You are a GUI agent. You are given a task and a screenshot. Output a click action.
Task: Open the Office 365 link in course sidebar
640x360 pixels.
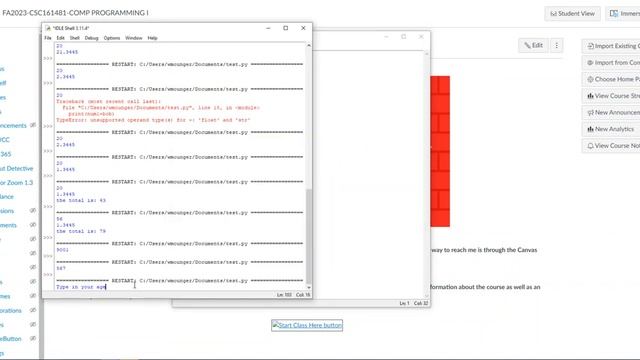click(6, 154)
